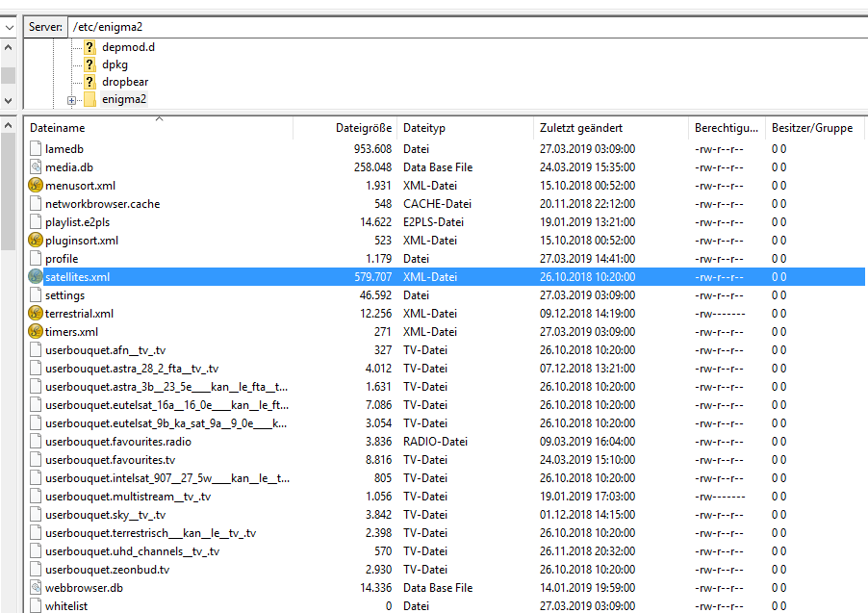Click tree pane scrollbar down arrow
Viewport: 868px width, 613px height.
pos(9,101)
